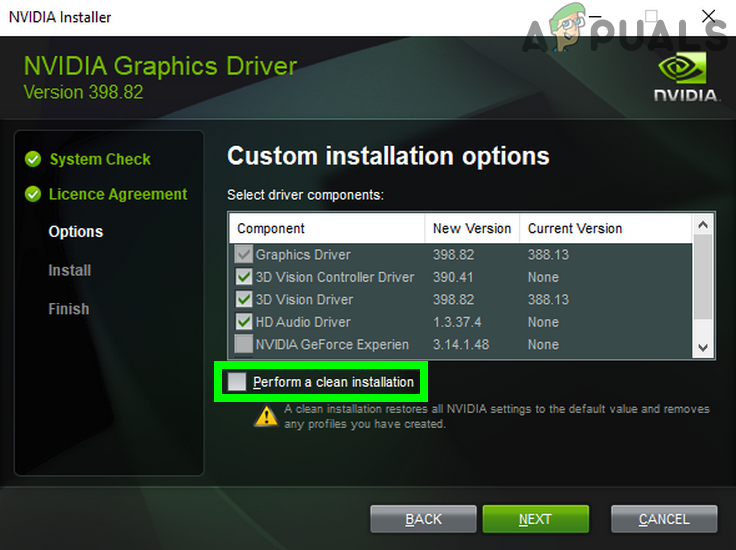Click the New Version column header
This screenshot has height=550, width=736.
(x=472, y=229)
